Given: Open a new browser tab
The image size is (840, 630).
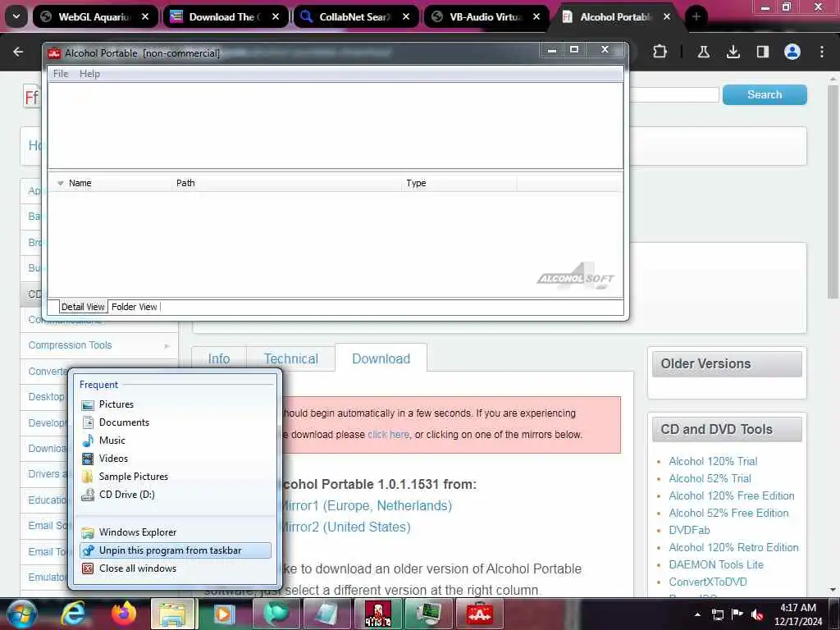Looking at the screenshot, I should point(696,16).
